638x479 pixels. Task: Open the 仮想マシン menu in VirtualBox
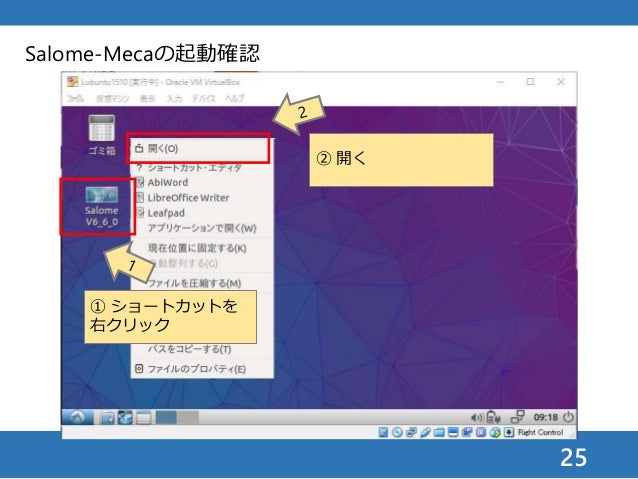pyautogui.click(x=113, y=98)
